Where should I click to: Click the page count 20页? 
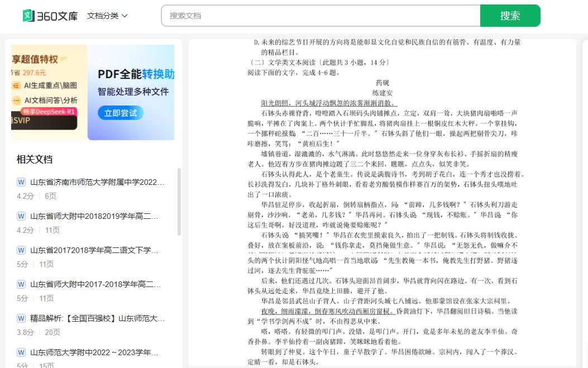click(52, 332)
